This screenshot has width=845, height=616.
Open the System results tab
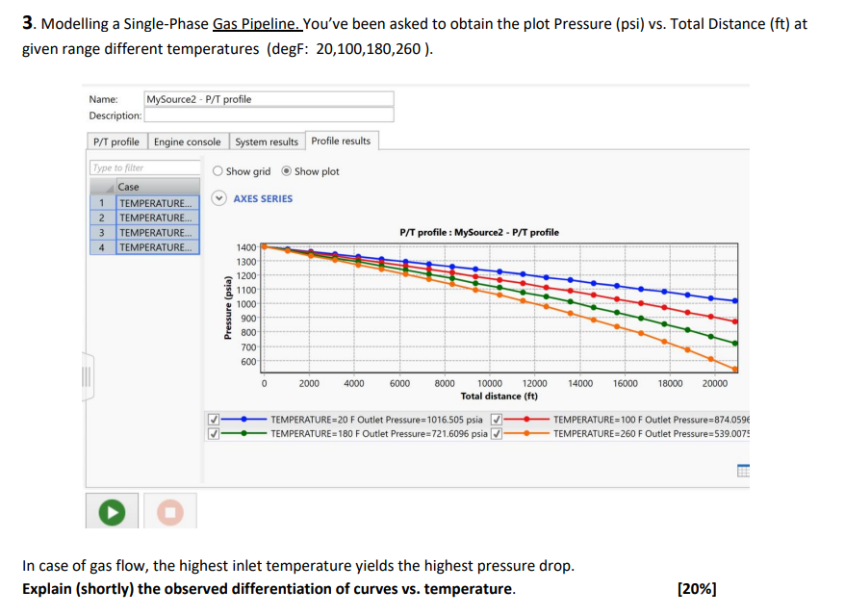267,141
